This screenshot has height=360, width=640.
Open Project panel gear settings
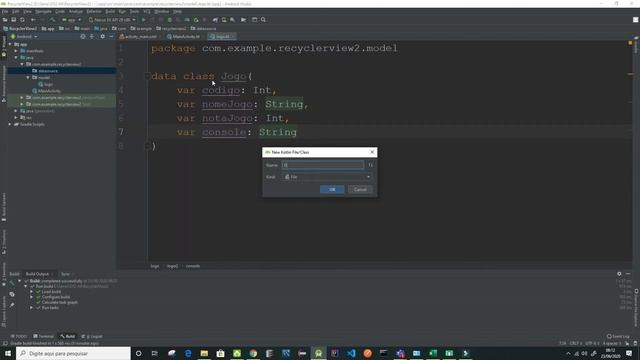[102, 36]
